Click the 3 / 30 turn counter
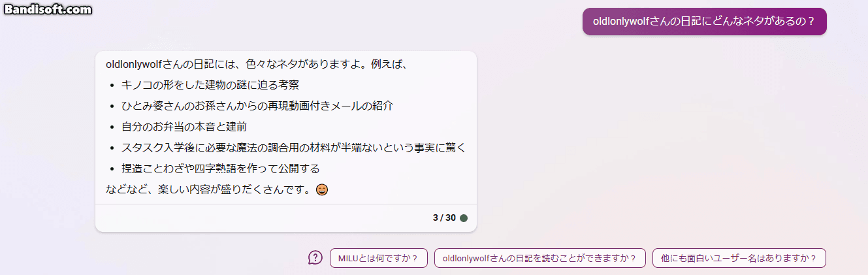The width and height of the screenshot is (868, 275). [444, 218]
